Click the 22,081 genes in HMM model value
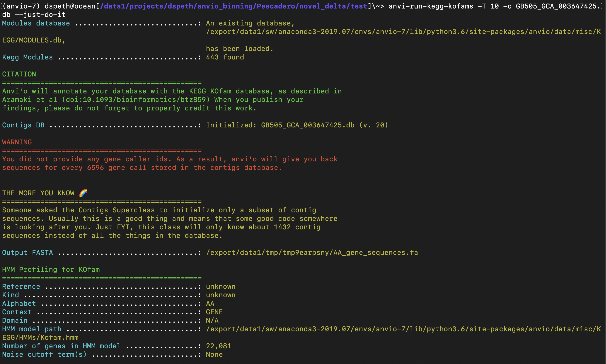606x364 pixels. click(x=218, y=346)
